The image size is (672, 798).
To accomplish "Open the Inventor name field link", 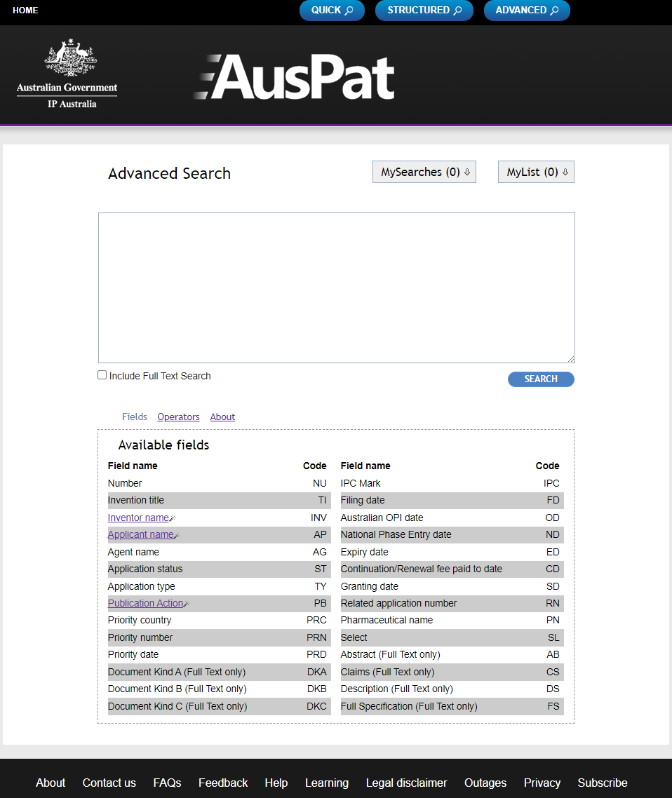I will pos(138,518).
